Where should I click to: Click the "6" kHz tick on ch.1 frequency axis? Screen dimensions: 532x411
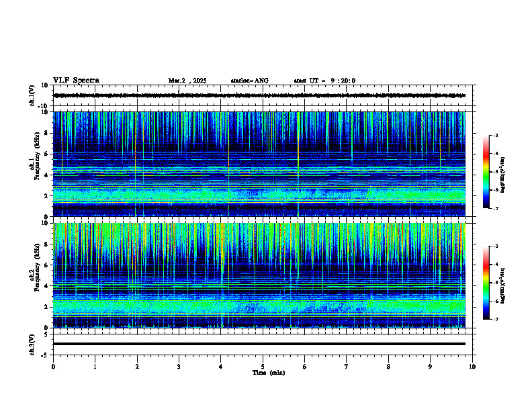(47, 154)
